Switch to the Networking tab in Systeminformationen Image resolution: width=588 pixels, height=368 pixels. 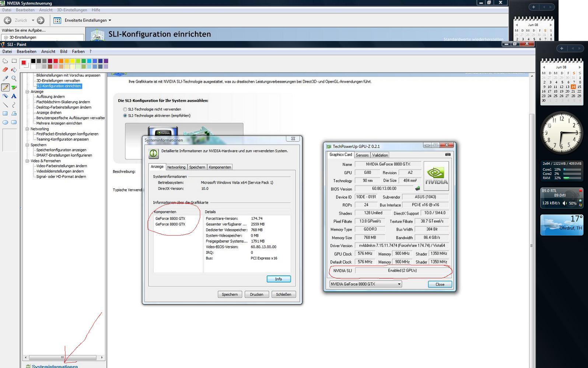point(176,167)
